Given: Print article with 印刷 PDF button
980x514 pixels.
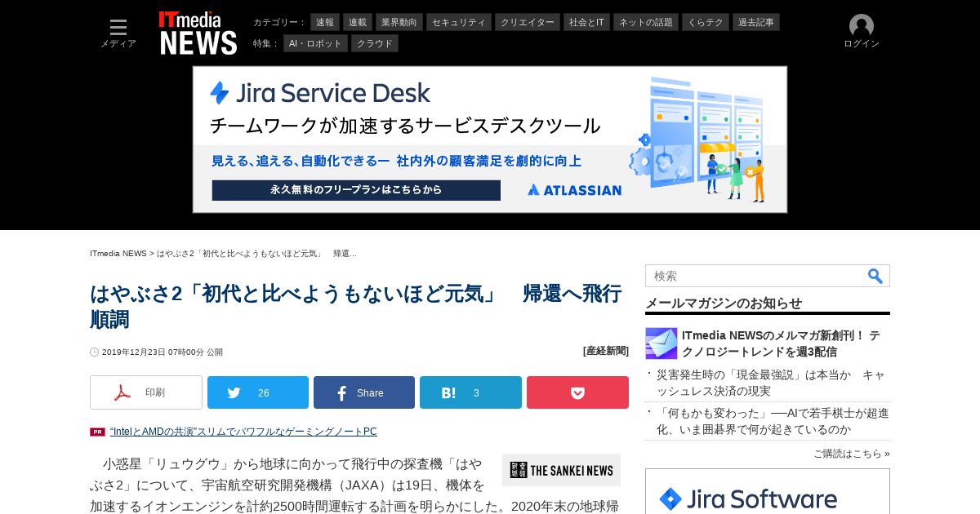Looking at the screenshot, I should [146, 392].
